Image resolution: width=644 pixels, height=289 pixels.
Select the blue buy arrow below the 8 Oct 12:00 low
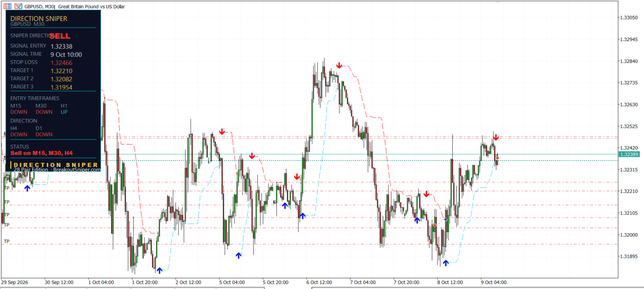point(446,263)
